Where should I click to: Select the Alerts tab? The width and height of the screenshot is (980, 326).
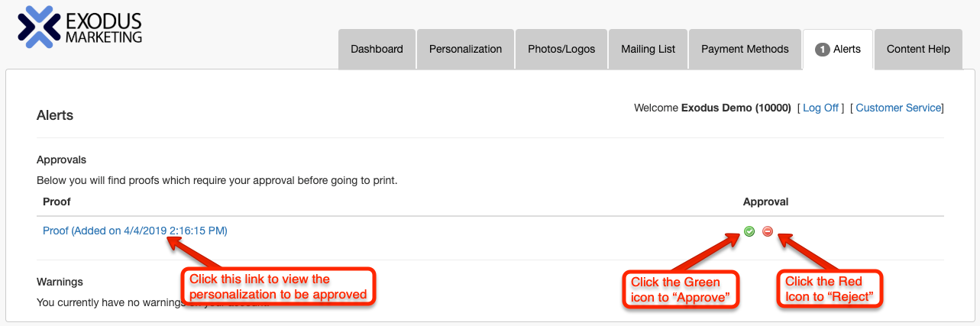point(838,49)
